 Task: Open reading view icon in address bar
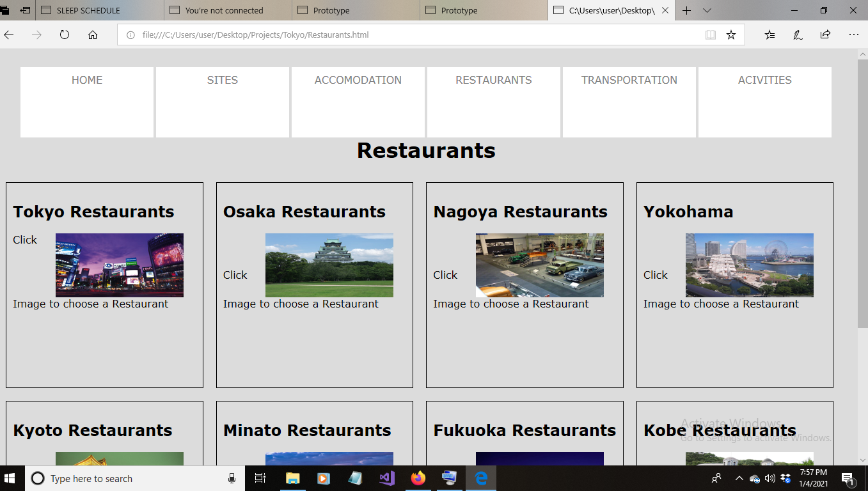point(710,35)
